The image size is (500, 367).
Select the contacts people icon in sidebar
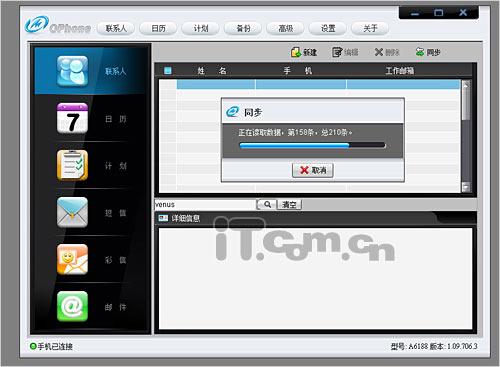point(72,71)
